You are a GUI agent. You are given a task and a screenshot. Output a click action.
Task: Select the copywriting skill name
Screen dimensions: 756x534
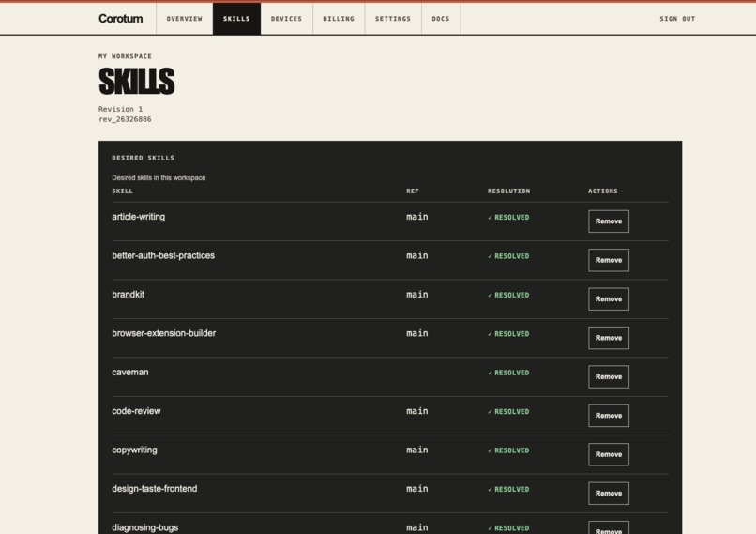(x=134, y=450)
